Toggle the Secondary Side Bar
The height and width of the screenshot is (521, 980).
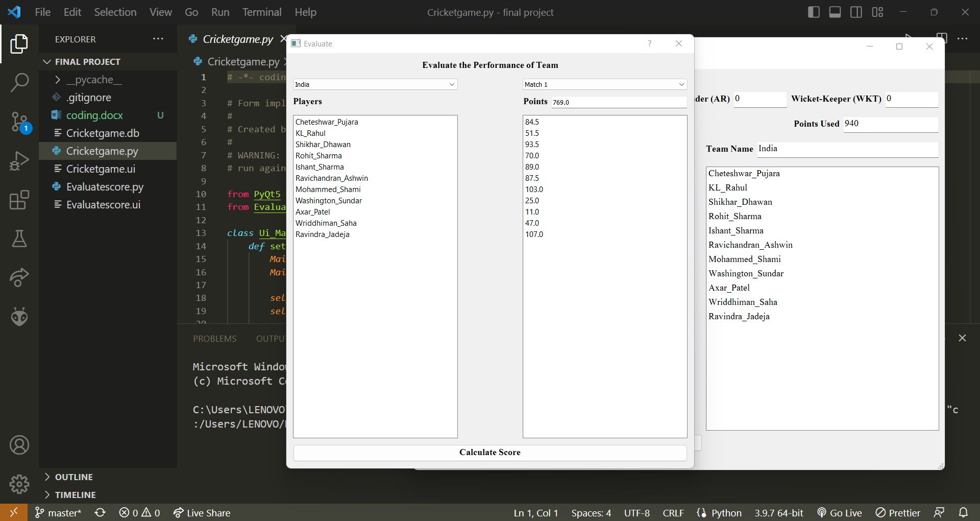(856, 12)
